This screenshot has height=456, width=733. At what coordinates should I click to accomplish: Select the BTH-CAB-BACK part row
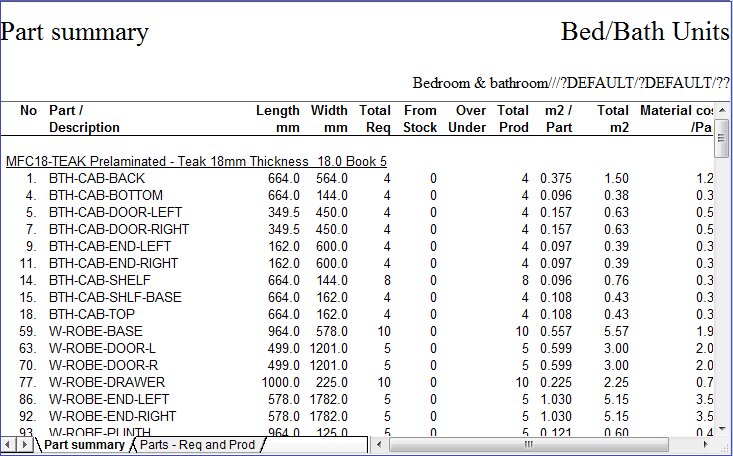tap(97, 178)
